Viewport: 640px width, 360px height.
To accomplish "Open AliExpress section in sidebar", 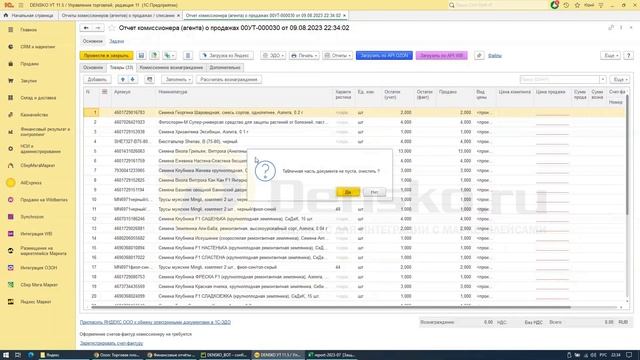I will point(31,183).
